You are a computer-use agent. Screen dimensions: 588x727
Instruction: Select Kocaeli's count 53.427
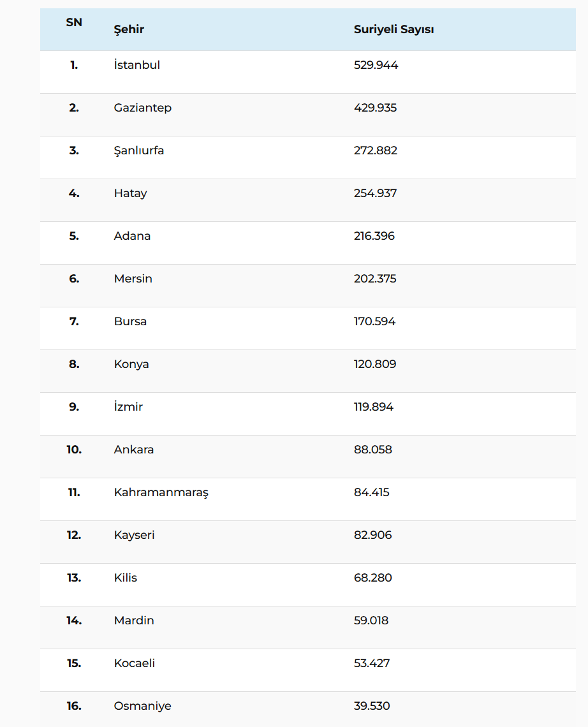click(372, 663)
